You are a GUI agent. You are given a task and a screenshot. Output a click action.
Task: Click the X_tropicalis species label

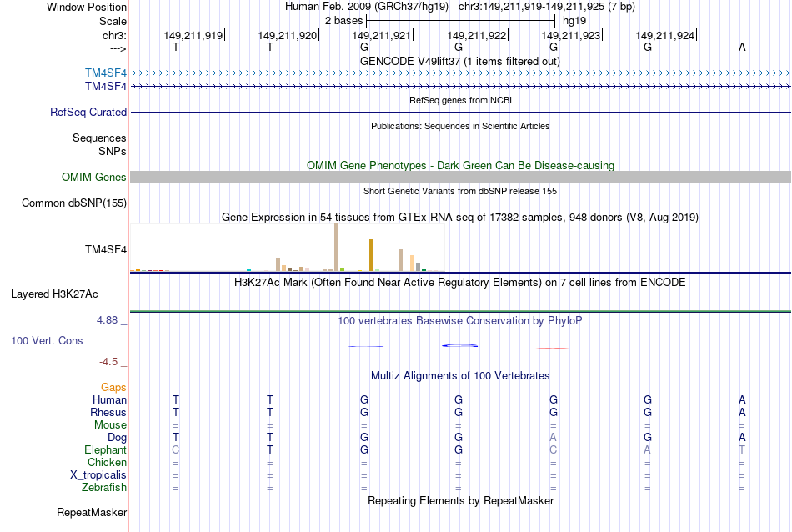[x=98, y=475]
